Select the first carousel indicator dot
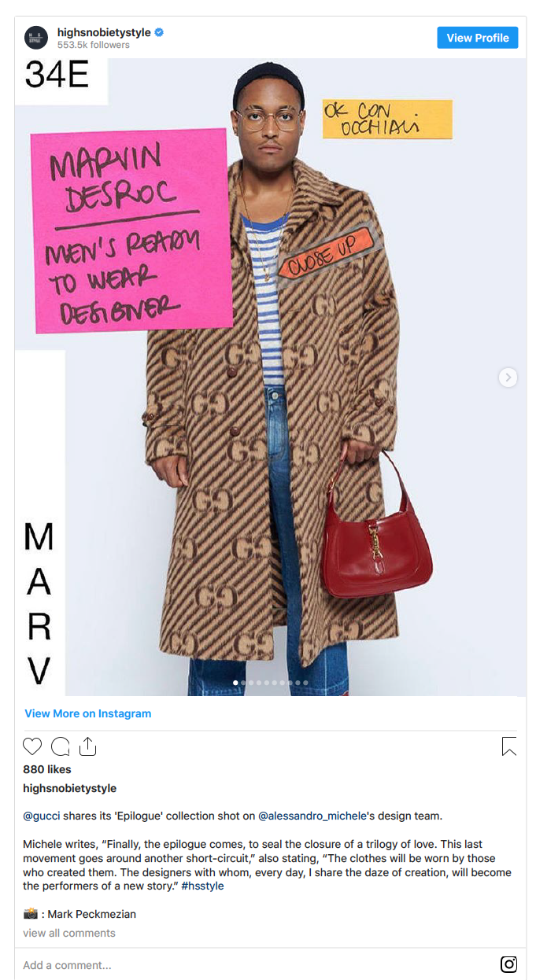Screen dimensions: 536x980 point(235,683)
